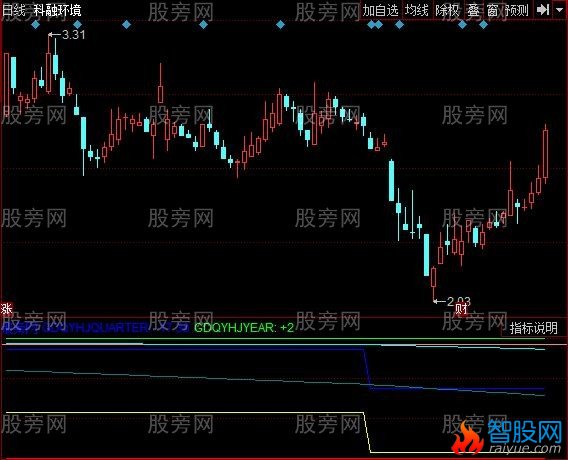
Task: Click the GDQYHJYEAR: +2 indicator value
Action: [244, 327]
